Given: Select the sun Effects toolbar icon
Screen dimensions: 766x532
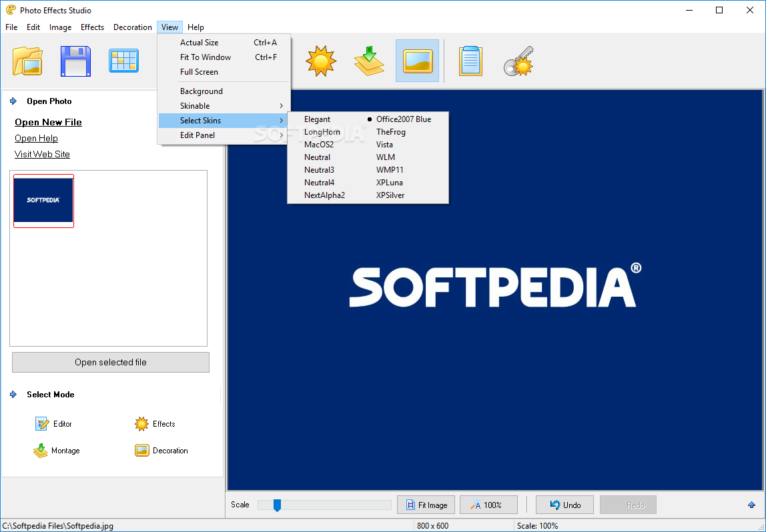Looking at the screenshot, I should 321,61.
